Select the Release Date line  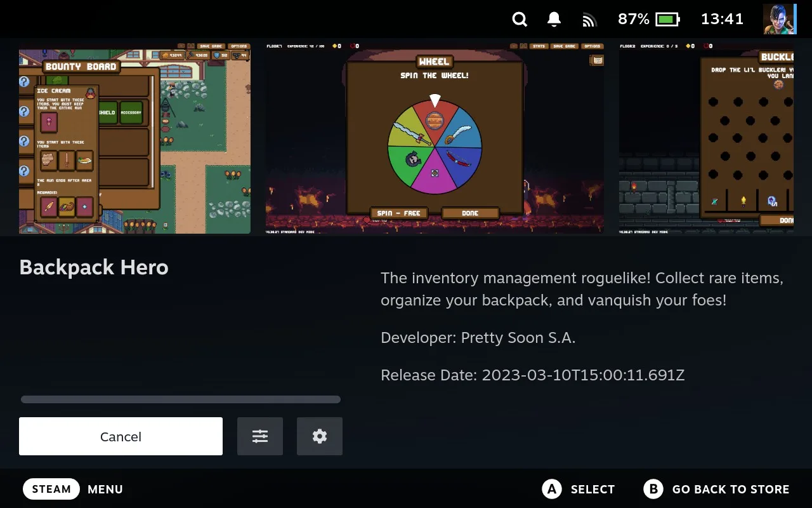coord(533,375)
